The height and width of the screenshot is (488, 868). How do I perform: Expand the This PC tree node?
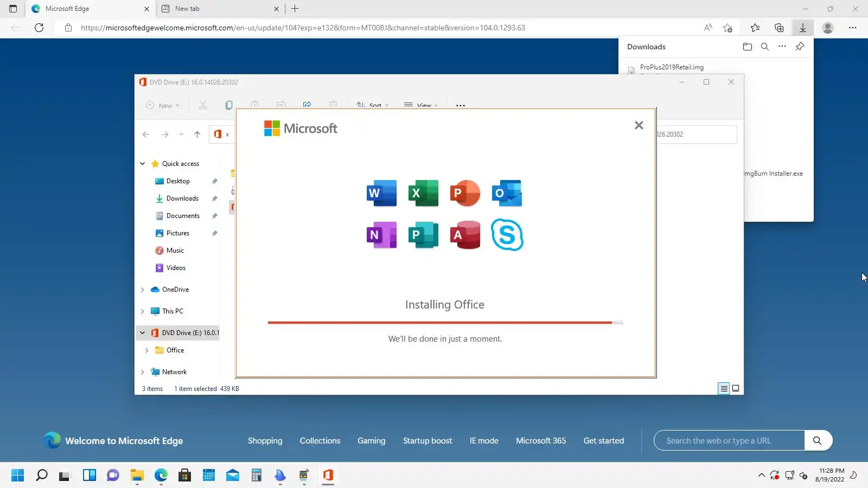pos(143,311)
